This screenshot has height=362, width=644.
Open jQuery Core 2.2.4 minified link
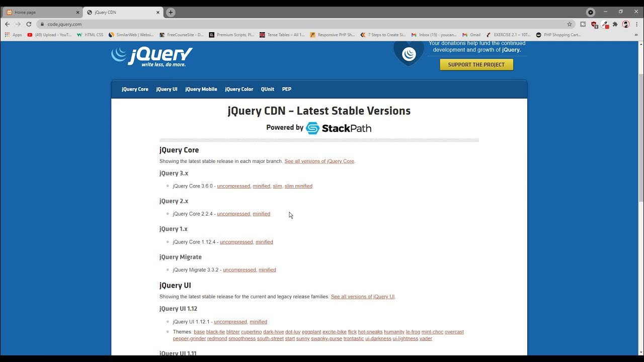[262, 214]
